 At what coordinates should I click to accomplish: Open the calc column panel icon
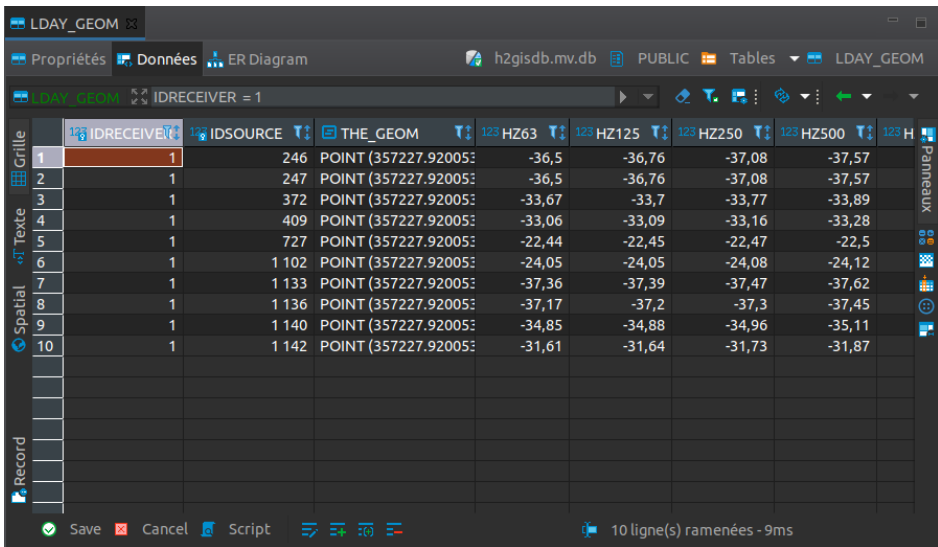pos(926,284)
